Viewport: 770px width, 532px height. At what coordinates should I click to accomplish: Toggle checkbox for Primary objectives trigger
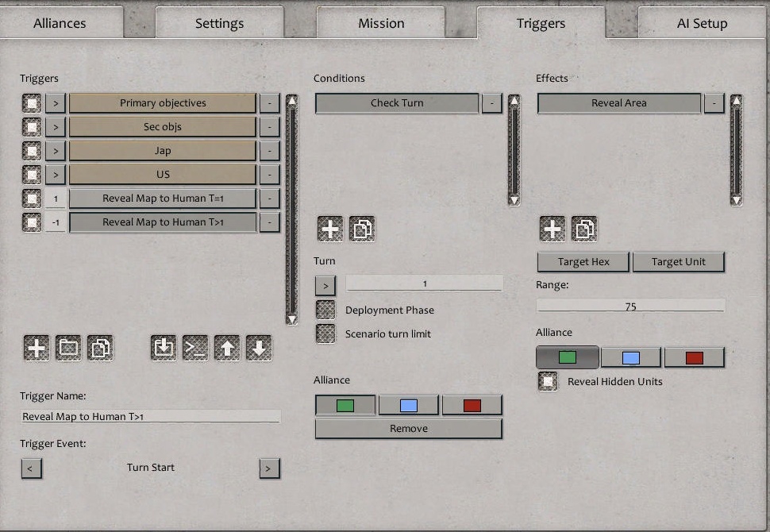point(32,103)
